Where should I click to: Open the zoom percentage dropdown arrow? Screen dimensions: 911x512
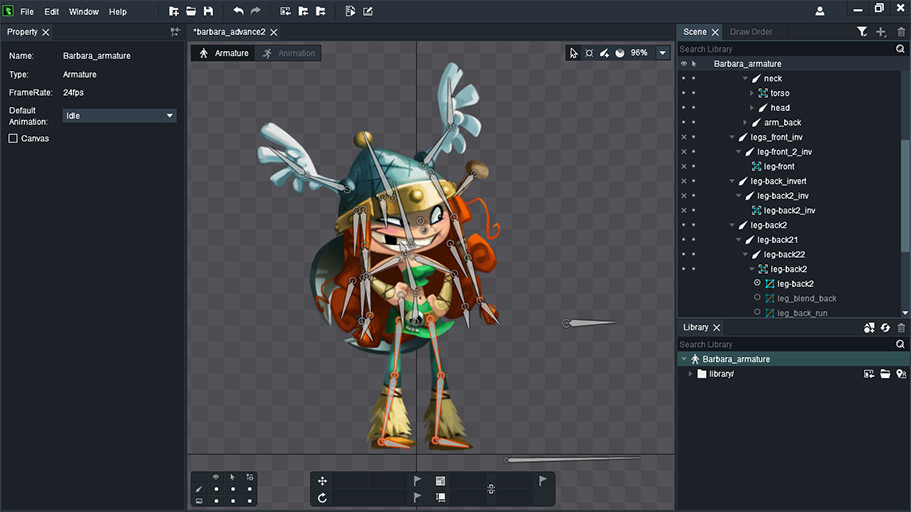[x=662, y=53]
